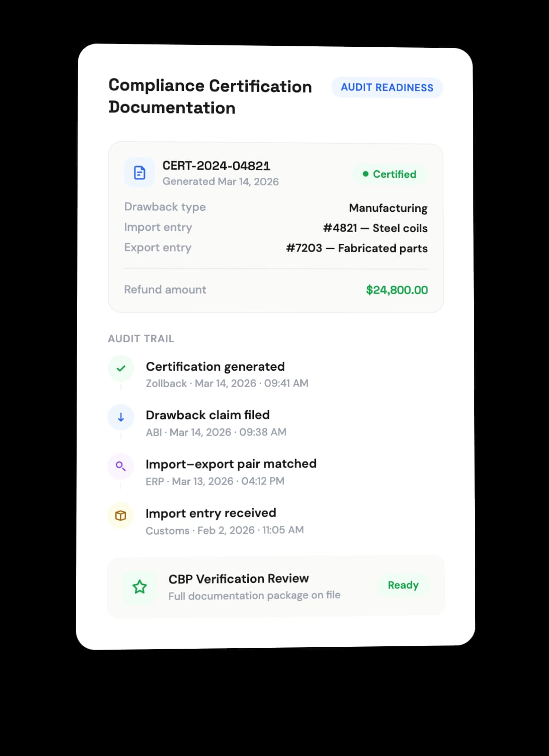Select the Audit Trail section heading
The image size is (549, 756).
141,339
